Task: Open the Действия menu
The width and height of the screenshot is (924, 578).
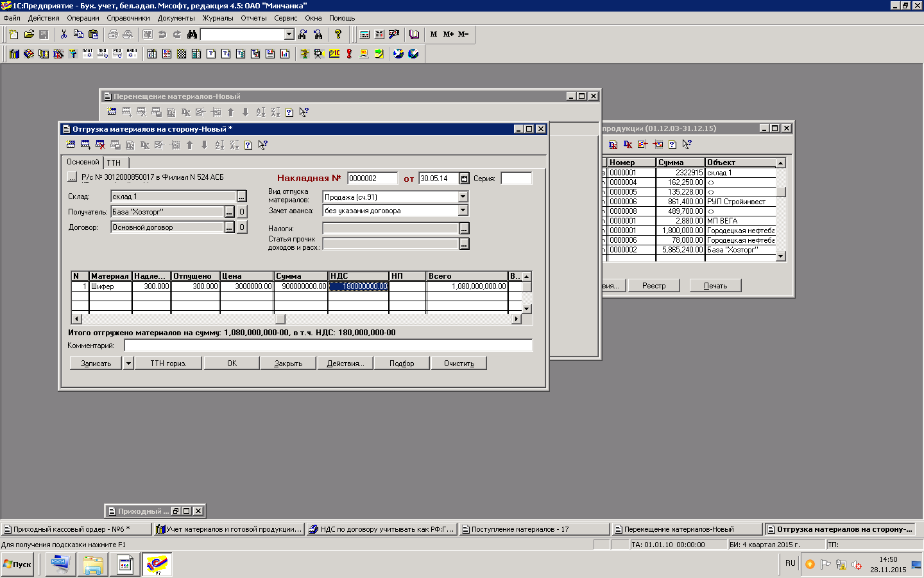Action: tap(43, 18)
